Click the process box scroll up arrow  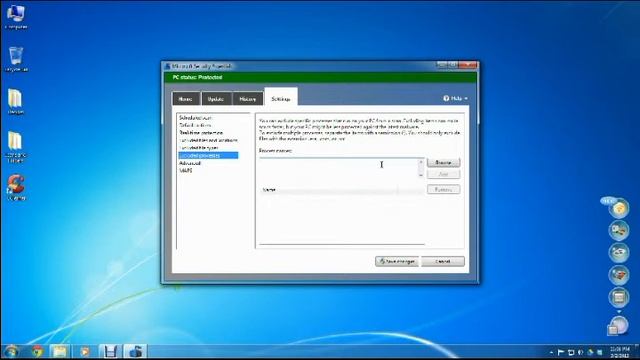pos(421,162)
